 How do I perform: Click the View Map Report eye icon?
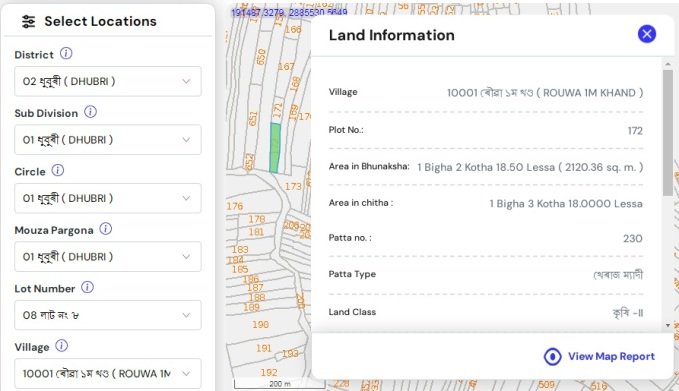pyautogui.click(x=553, y=357)
